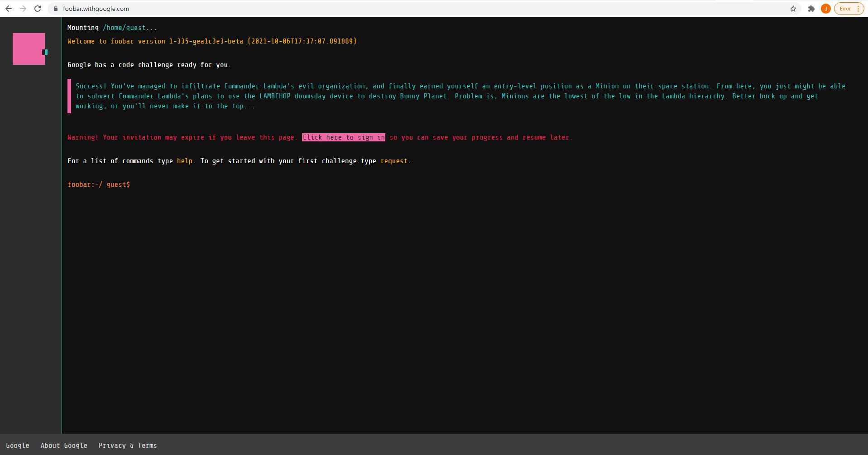Image resolution: width=868 pixels, height=455 pixels.
Task: Click 'Google has a code challenge' text
Action: pos(149,65)
